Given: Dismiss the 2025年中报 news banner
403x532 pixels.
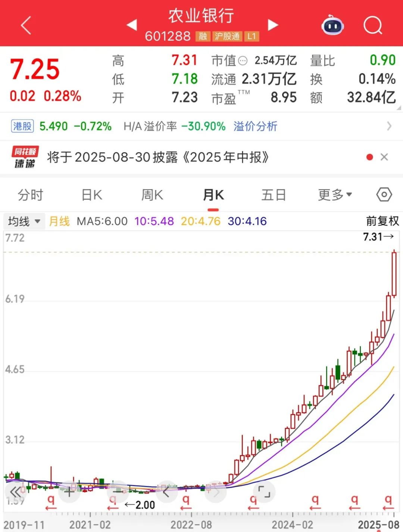Looking at the screenshot, I should coord(384,157).
